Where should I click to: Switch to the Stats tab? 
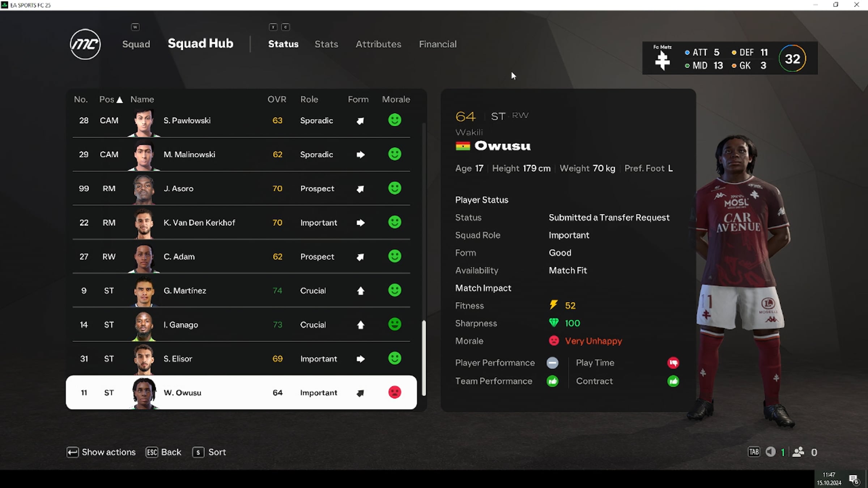[326, 44]
